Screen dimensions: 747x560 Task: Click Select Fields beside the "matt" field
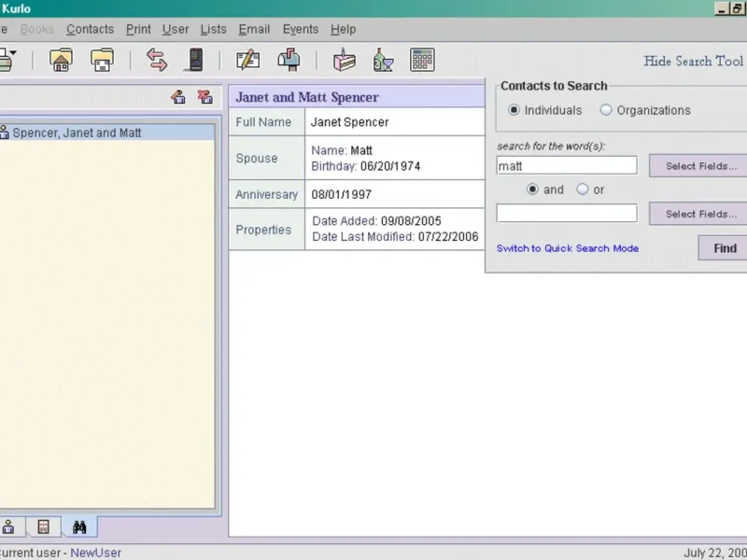698,166
